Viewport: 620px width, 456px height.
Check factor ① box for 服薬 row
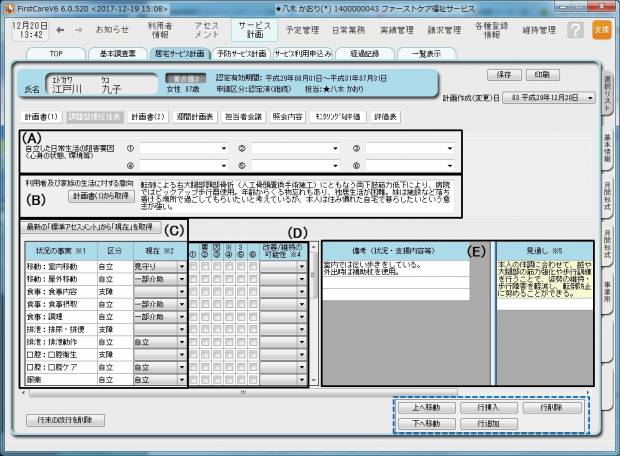click(193, 379)
